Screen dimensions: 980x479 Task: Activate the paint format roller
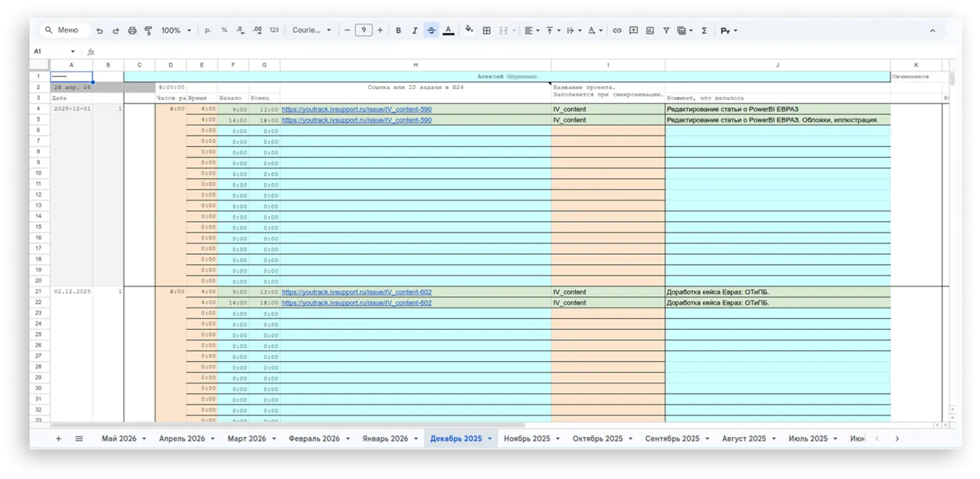pos(149,31)
